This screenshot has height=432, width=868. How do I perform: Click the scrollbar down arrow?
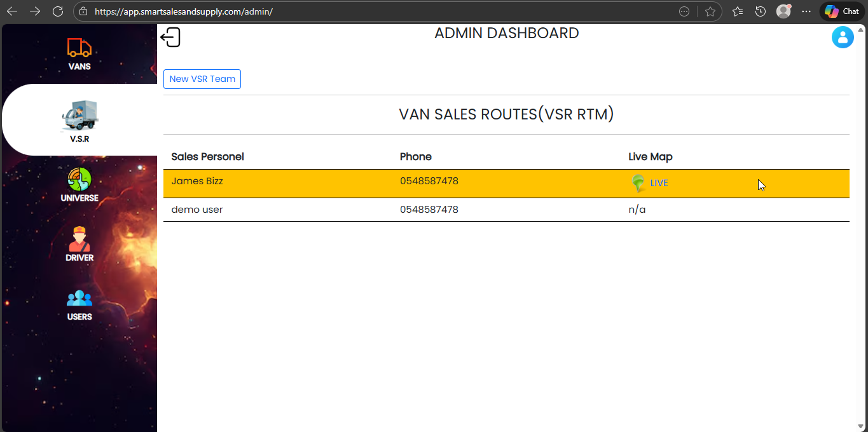tap(861, 426)
